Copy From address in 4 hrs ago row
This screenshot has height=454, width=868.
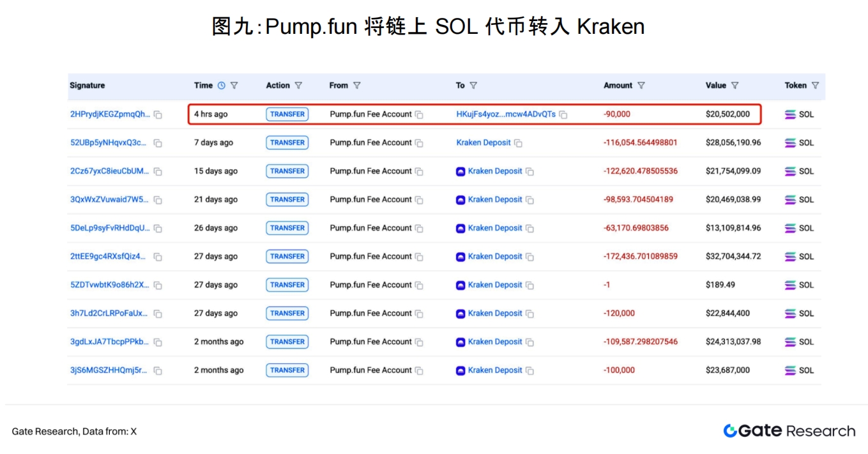coord(419,115)
